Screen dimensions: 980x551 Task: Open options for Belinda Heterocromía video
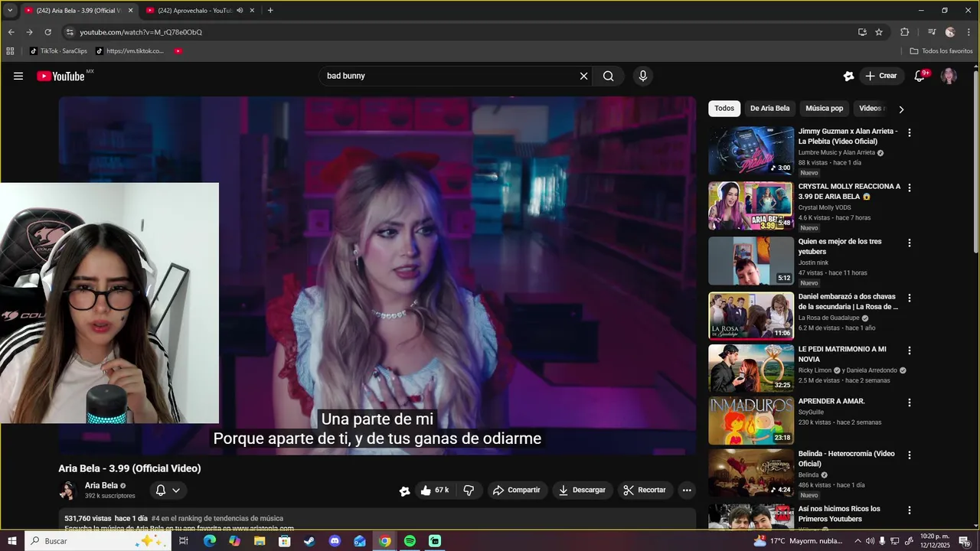click(x=909, y=455)
